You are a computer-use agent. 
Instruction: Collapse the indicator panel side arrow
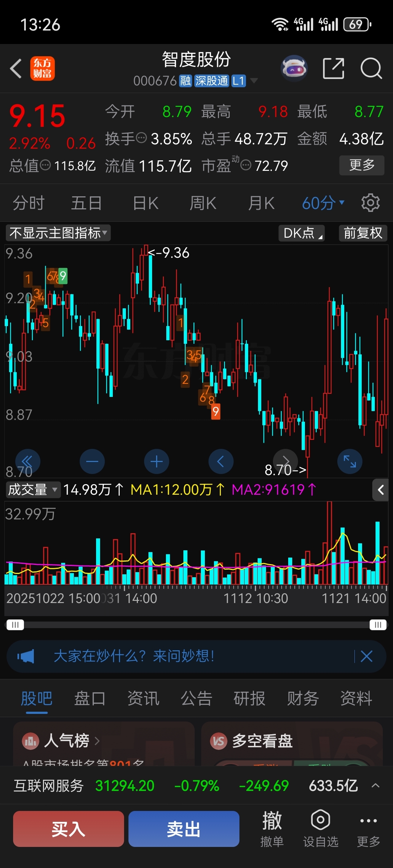[x=381, y=490]
